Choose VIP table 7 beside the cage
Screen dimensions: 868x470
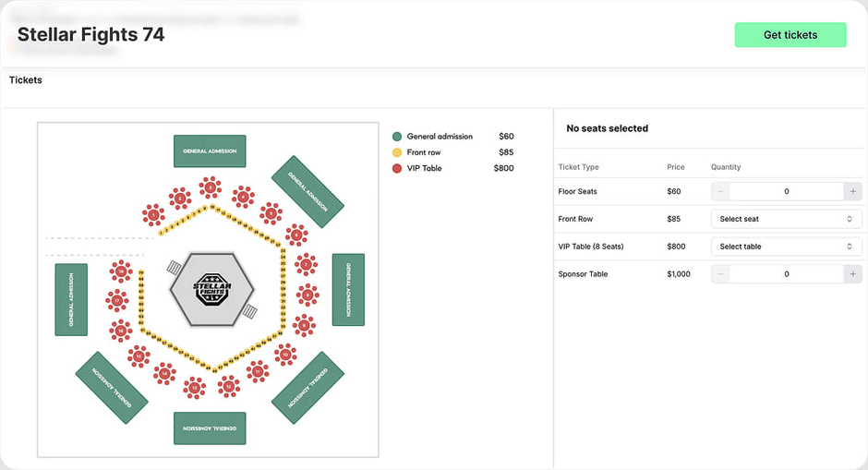tap(306, 265)
